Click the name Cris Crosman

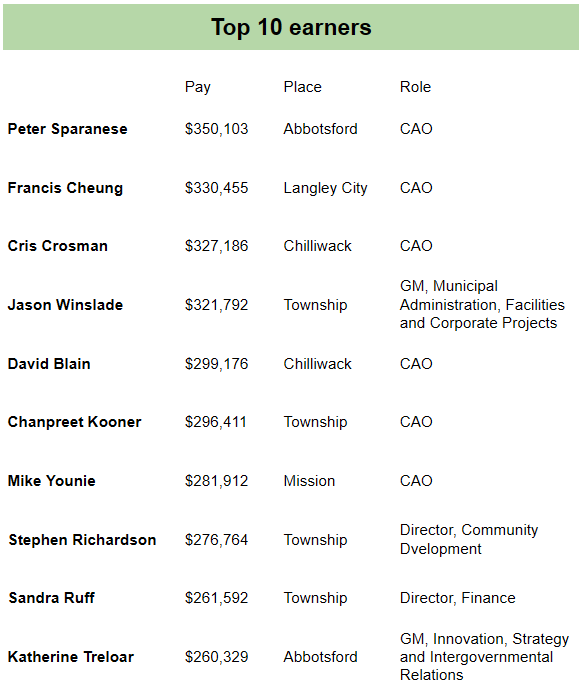pos(58,246)
